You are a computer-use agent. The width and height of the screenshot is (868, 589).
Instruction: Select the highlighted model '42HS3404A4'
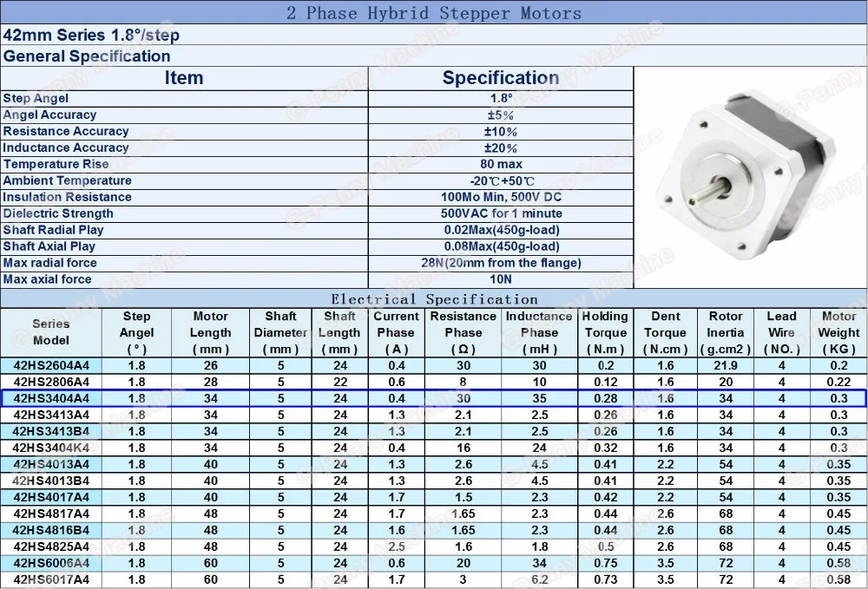coord(51,399)
